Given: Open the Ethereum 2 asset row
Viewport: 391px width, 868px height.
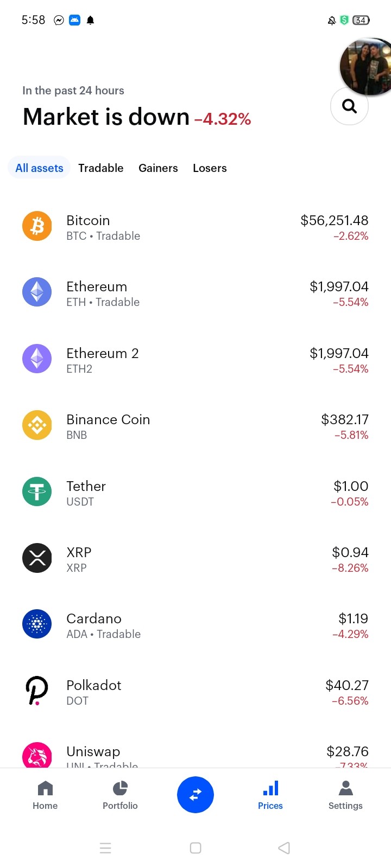Looking at the screenshot, I should click(x=195, y=359).
